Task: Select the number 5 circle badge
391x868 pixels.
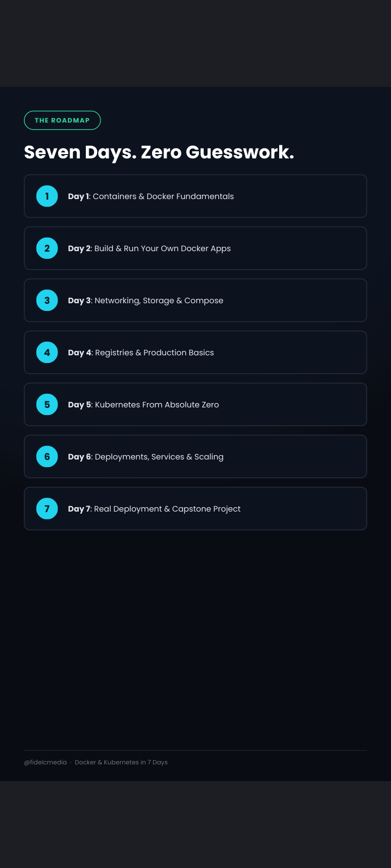Action: [47, 405]
